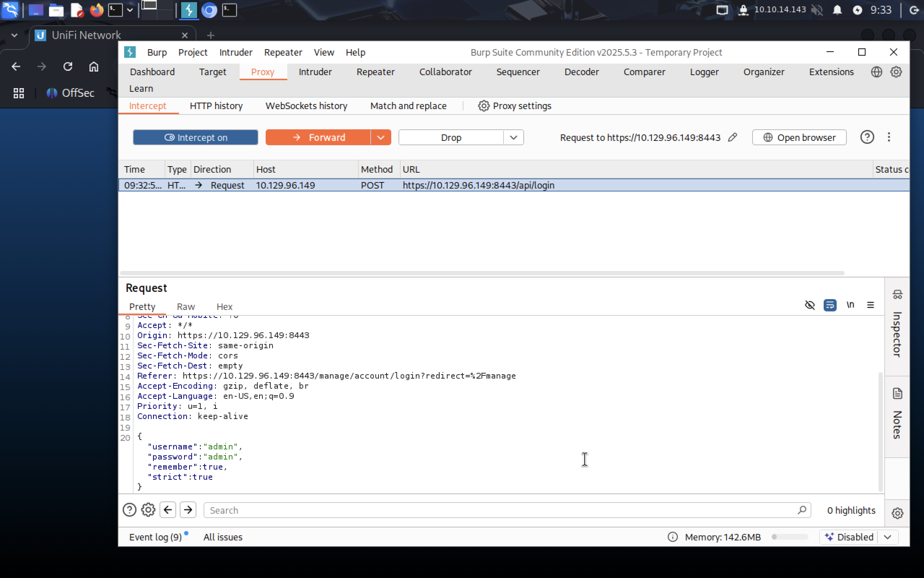Click vertical scrollbar of Request editor
Screen dimensions: 924x578
click(880, 432)
